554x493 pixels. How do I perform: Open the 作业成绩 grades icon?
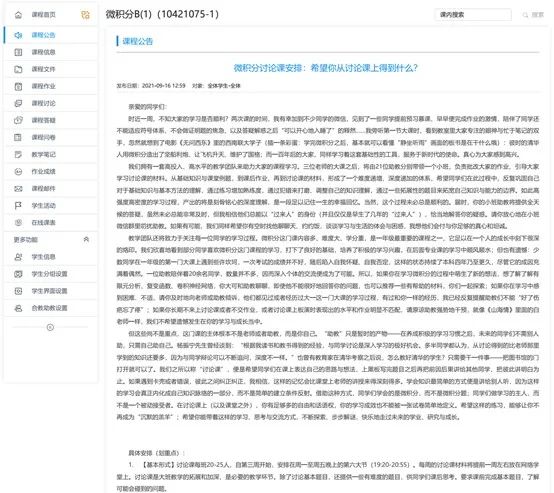click(x=18, y=172)
